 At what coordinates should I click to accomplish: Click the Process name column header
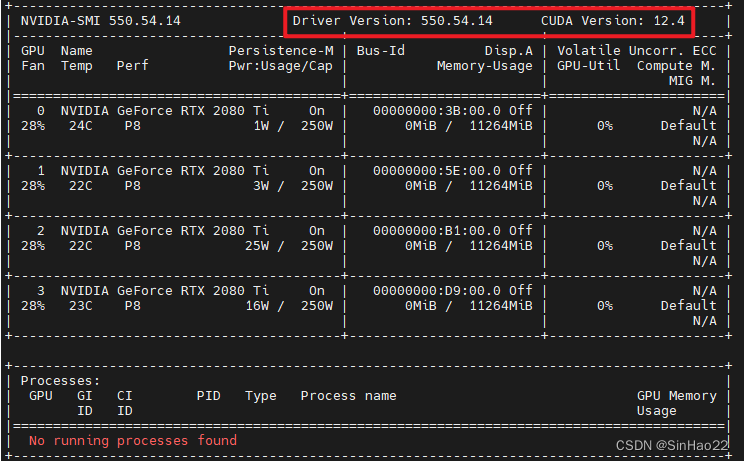click(348, 396)
